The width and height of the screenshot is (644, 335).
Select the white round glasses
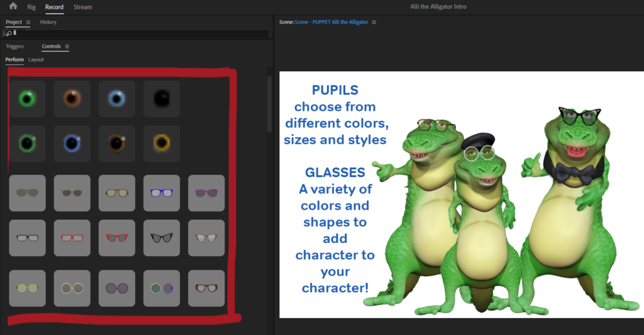(x=72, y=288)
